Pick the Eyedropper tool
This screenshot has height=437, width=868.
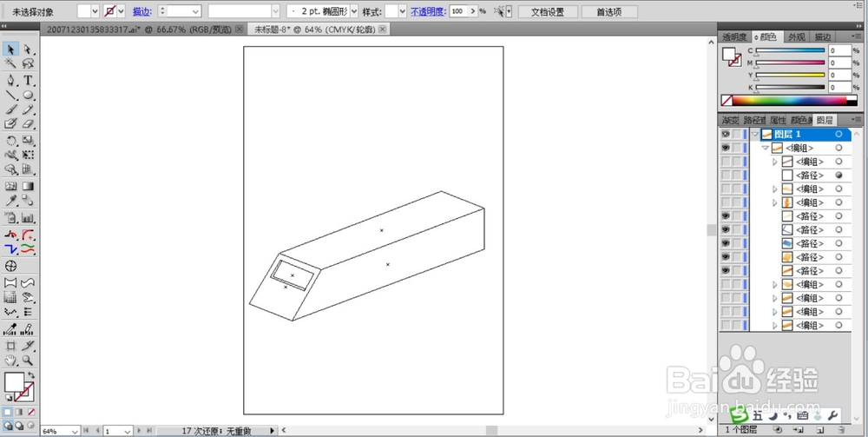(x=10, y=201)
